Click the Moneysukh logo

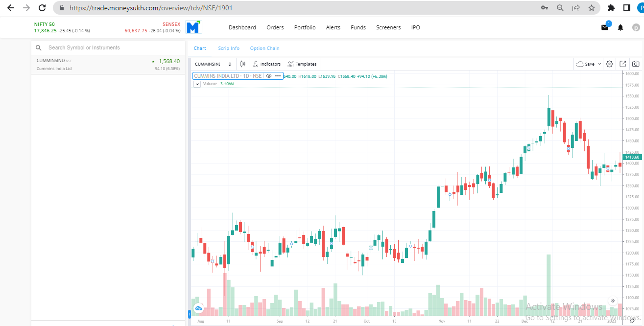[194, 27]
